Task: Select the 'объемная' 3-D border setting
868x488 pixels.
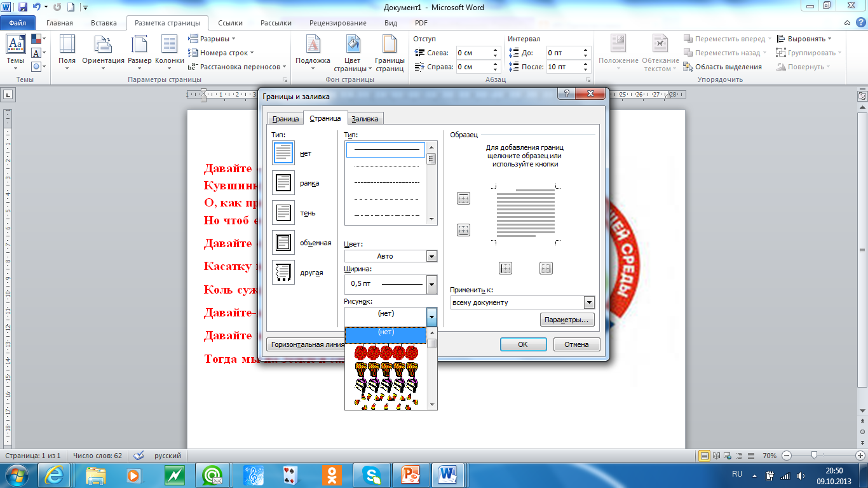Action: tap(283, 243)
